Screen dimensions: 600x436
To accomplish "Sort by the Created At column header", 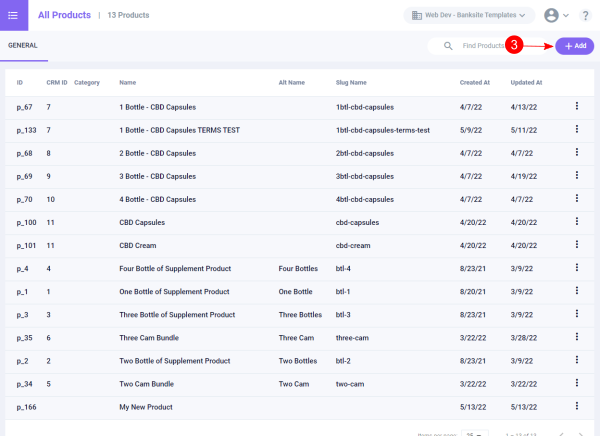I will (x=474, y=82).
